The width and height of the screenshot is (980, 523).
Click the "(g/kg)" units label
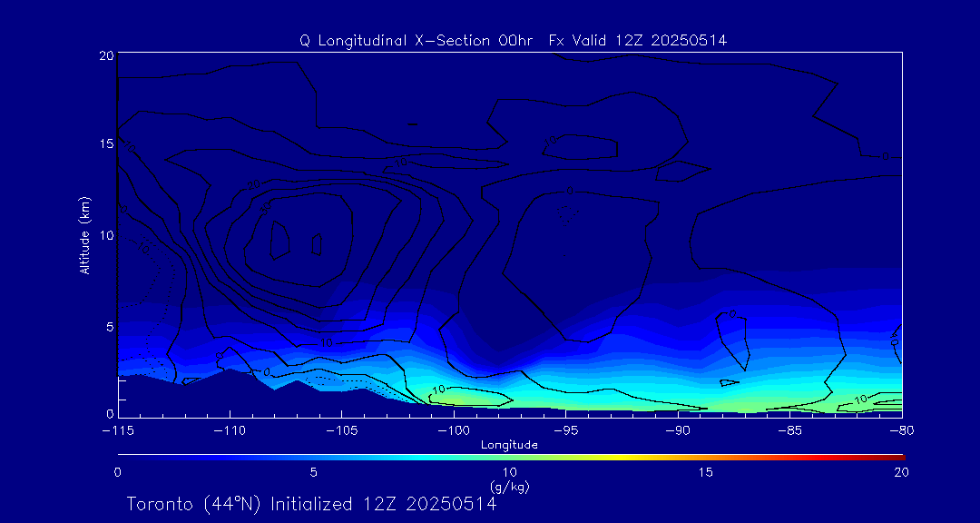(509, 487)
